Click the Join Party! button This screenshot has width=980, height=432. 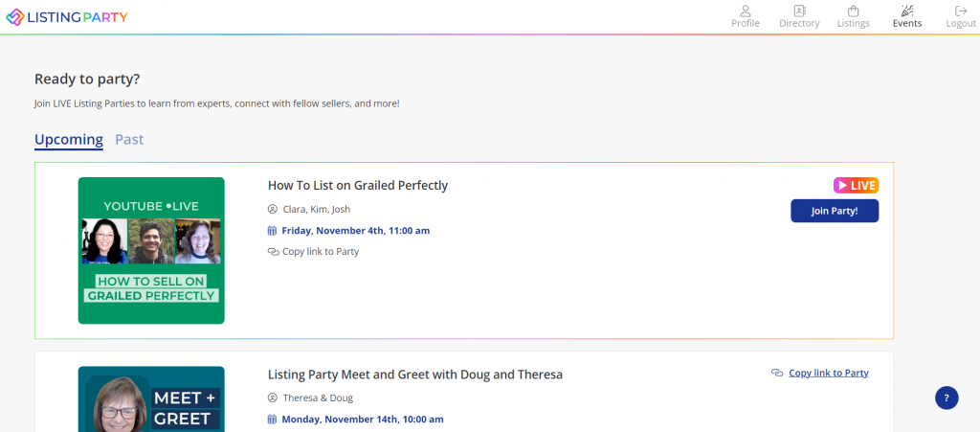835,211
